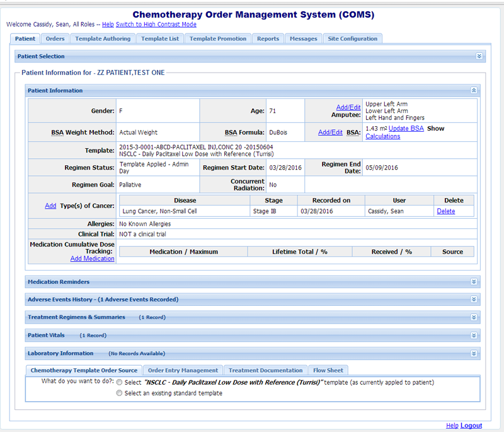Go to Order Entry Management tab
Image resolution: width=504 pixels, height=432 pixels.
click(x=183, y=370)
